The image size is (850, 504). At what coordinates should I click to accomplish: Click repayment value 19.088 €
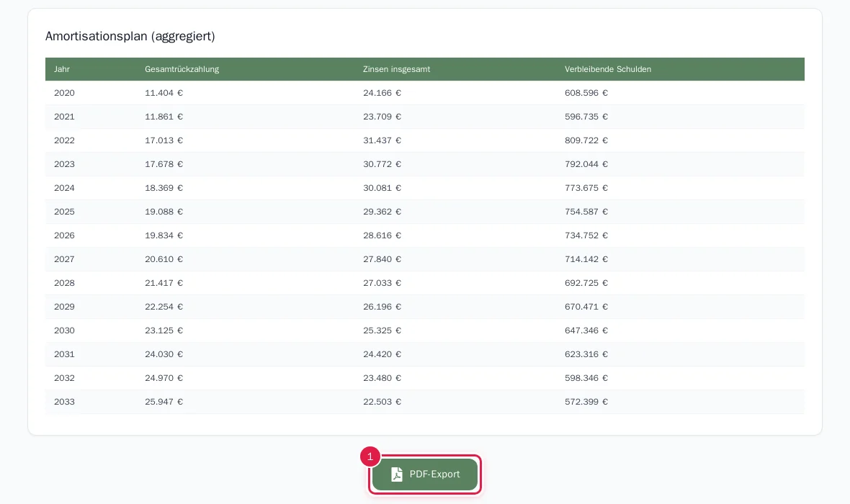[x=164, y=212]
